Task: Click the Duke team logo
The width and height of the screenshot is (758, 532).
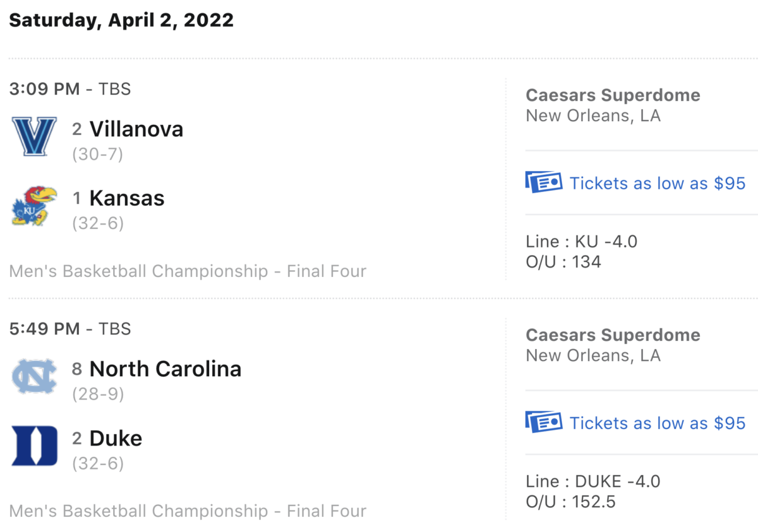Action: tap(35, 446)
